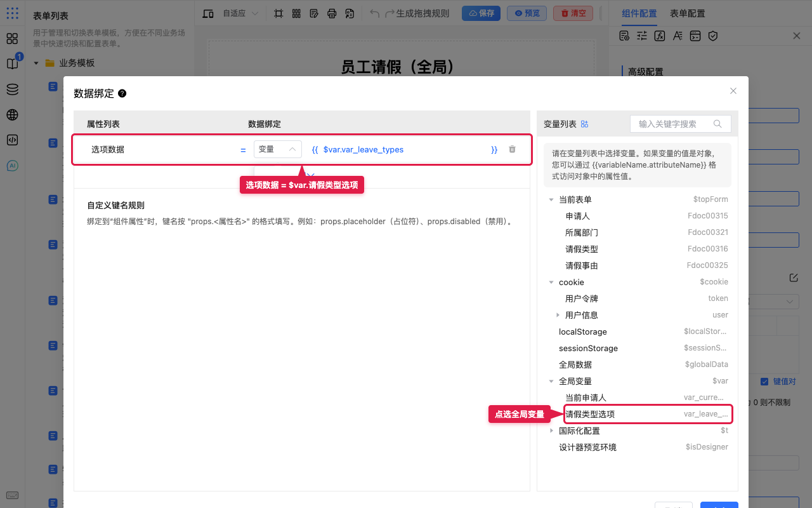The image size is (812, 508).
Task: Open the code brackets icon in sidebar
Action: pyautogui.click(x=12, y=140)
